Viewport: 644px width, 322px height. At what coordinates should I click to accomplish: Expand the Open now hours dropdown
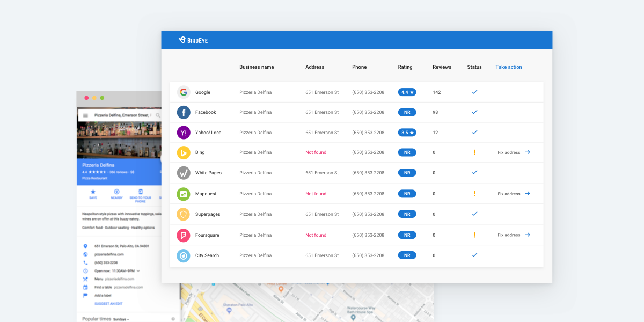point(138,271)
